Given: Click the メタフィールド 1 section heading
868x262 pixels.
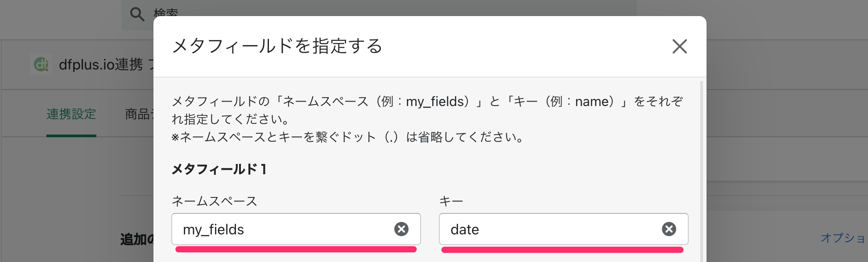Looking at the screenshot, I should click(x=219, y=169).
